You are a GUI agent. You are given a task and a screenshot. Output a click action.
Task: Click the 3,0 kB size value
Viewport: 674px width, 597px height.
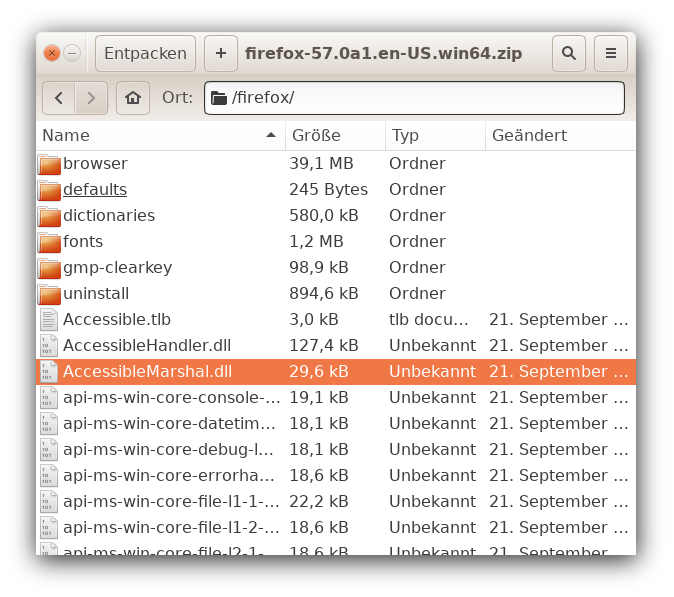coord(314,320)
